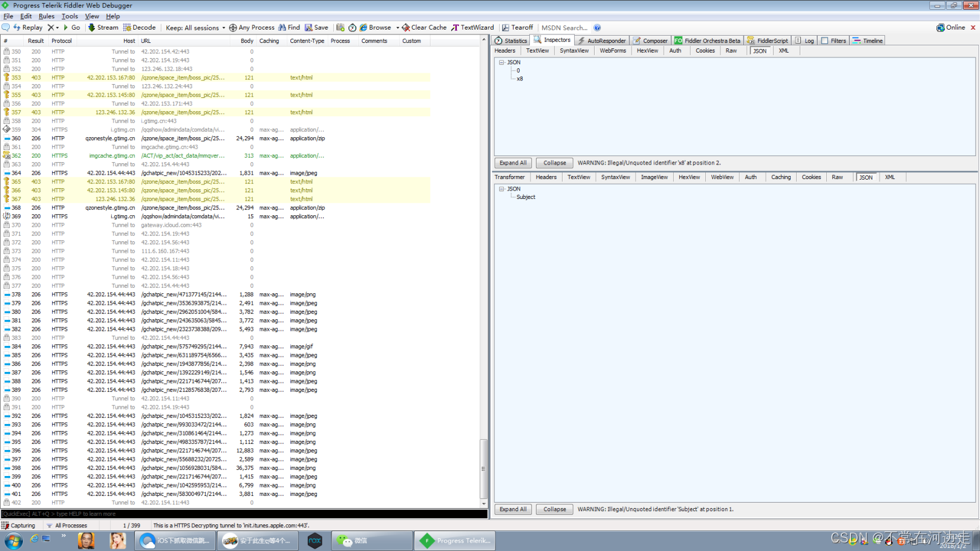Select response Transformer tab

click(x=509, y=177)
